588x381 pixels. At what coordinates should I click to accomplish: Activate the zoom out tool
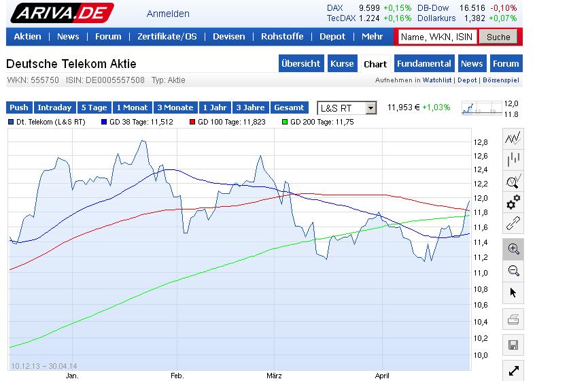[513, 271]
